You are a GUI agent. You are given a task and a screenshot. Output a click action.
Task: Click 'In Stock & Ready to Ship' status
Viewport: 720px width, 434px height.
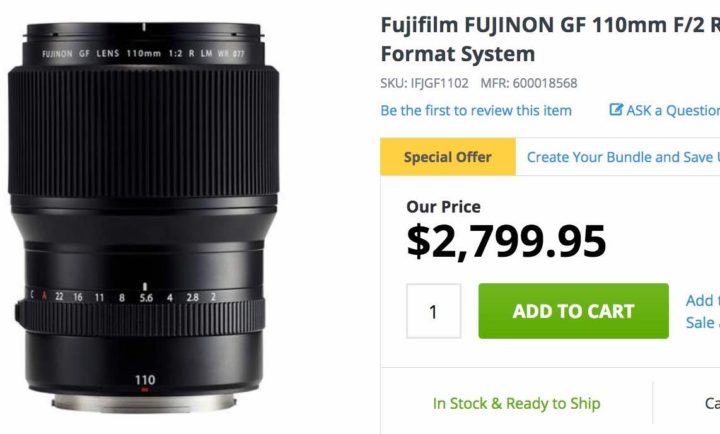point(517,403)
